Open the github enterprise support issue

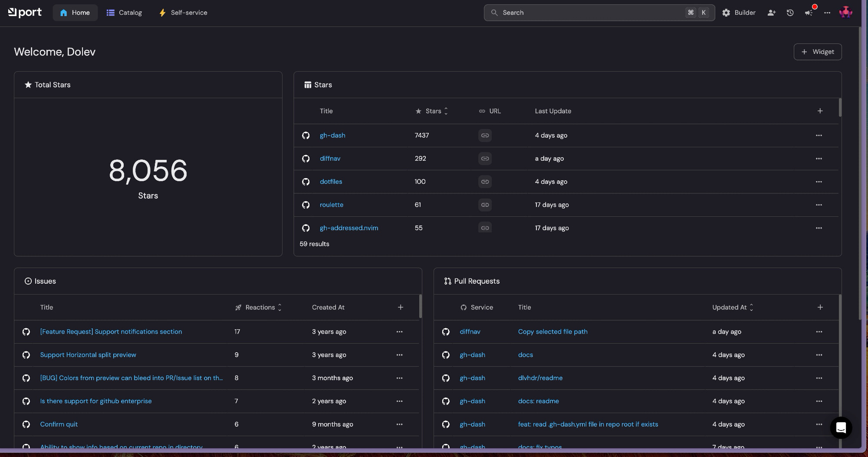point(96,401)
